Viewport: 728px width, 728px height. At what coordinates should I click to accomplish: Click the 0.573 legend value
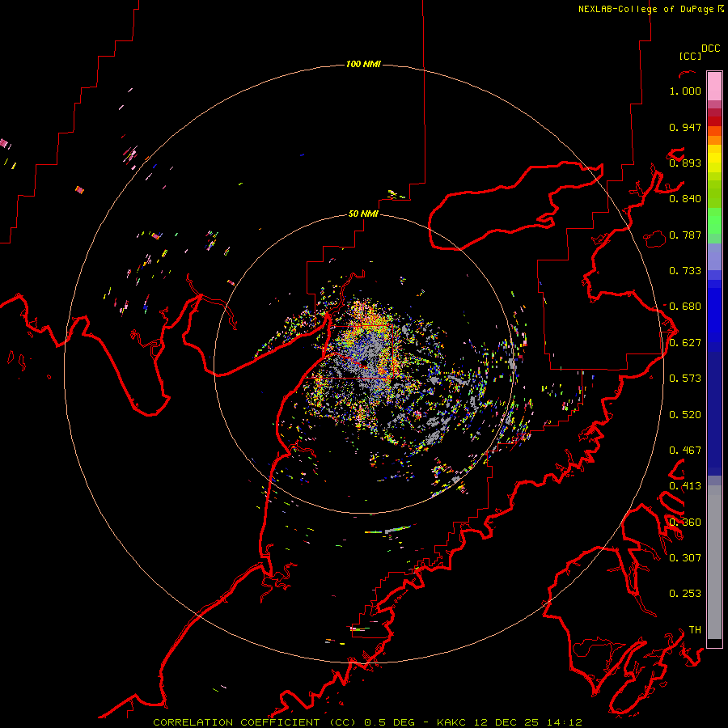pos(685,379)
